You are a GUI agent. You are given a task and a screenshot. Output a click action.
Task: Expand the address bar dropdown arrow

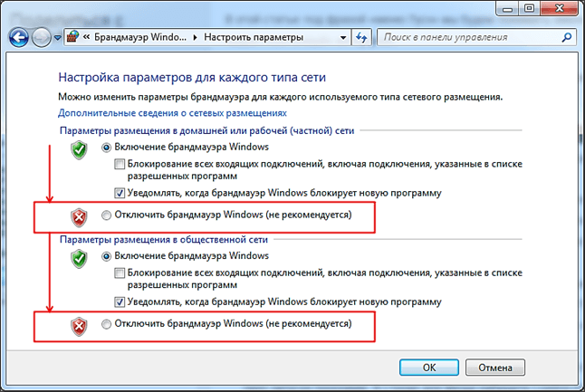tap(342, 37)
